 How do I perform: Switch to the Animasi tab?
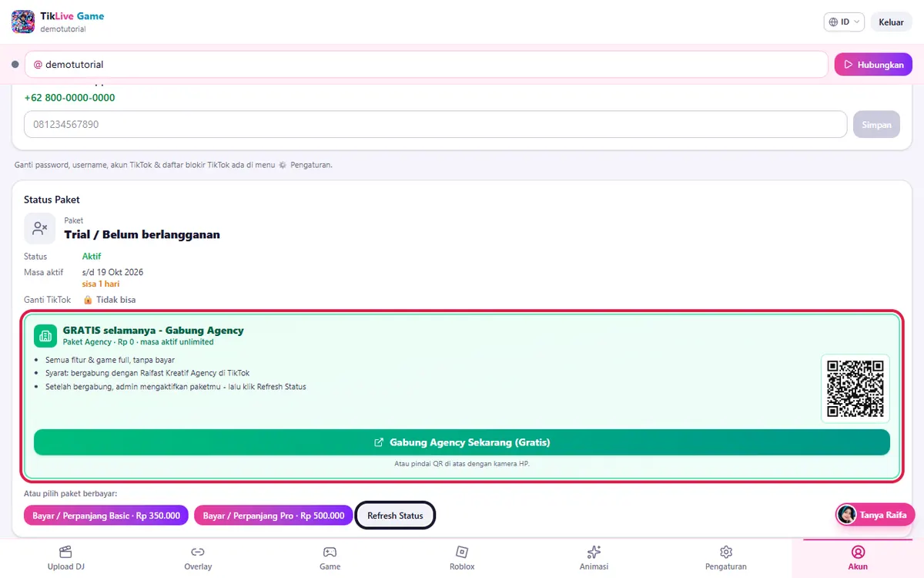594,559
